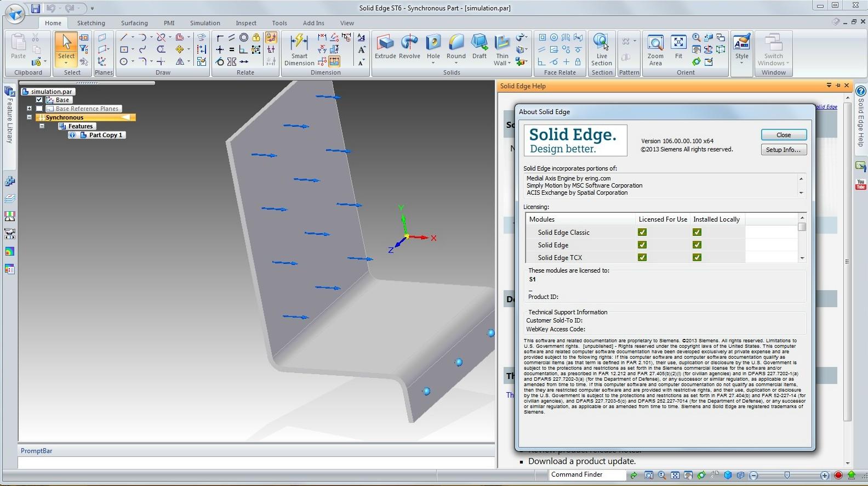
Task: Click the Paste icon in Clipboard
Action: click(18, 43)
